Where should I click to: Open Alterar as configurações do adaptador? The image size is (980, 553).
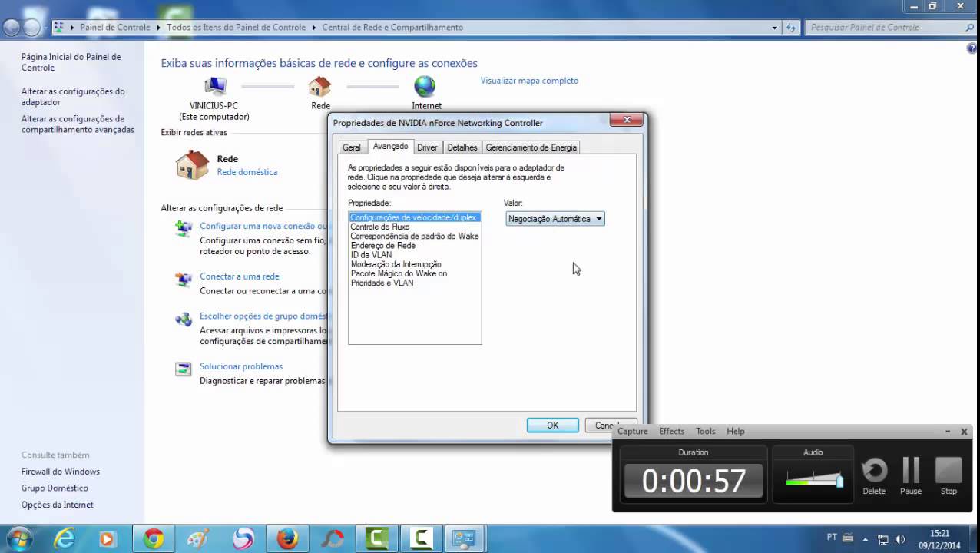[x=73, y=97]
